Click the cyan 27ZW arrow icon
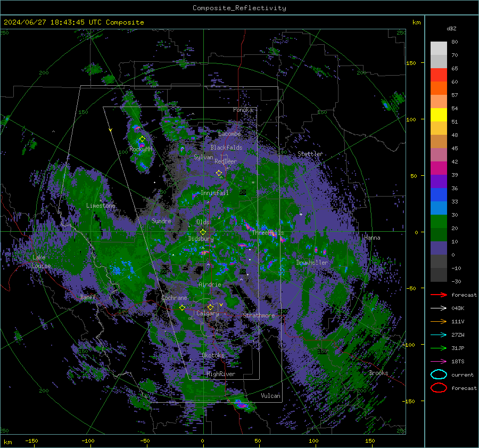Image resolution: width=479 pixels, height=448 pixels. point(439,335)
